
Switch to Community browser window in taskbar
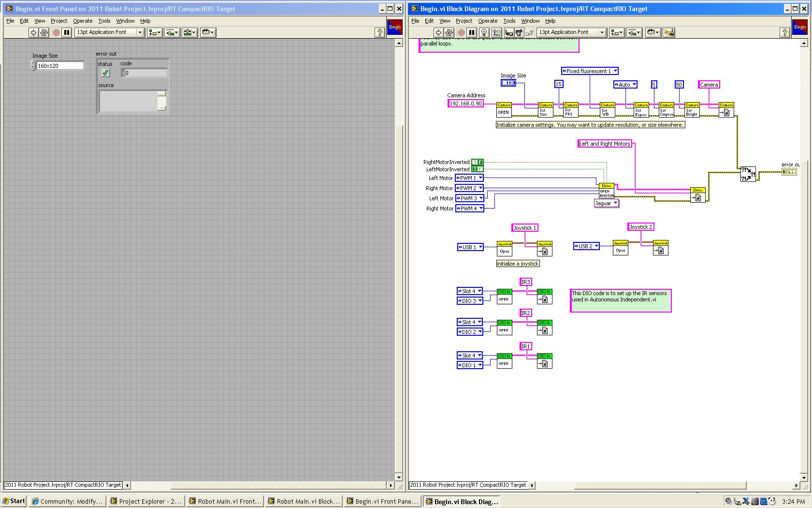[x=67, y=501]
